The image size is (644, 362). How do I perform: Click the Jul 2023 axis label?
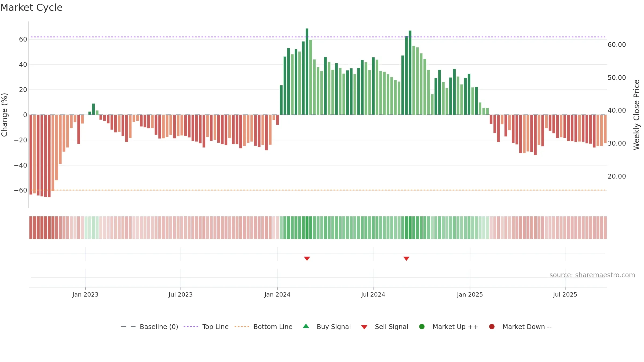coord(181,294)
